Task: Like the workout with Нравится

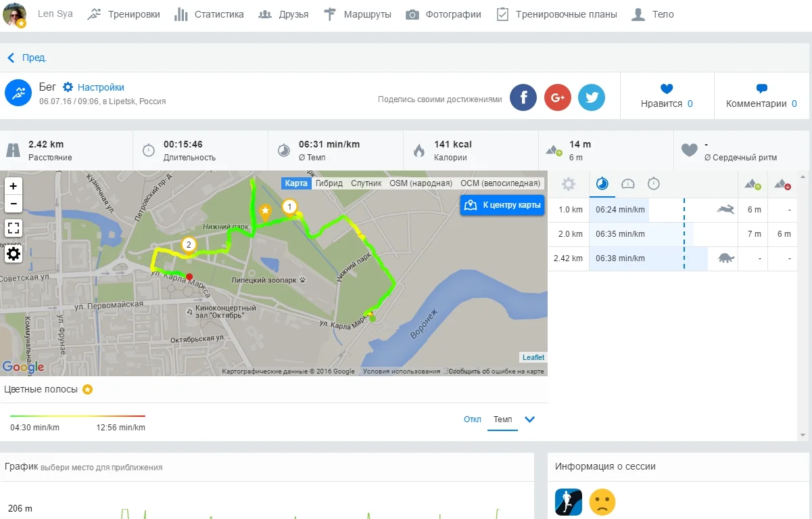Action: coord(667,96)
